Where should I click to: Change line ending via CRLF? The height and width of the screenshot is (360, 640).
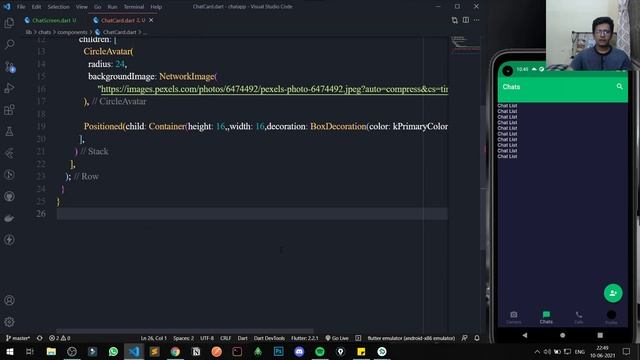225,338
